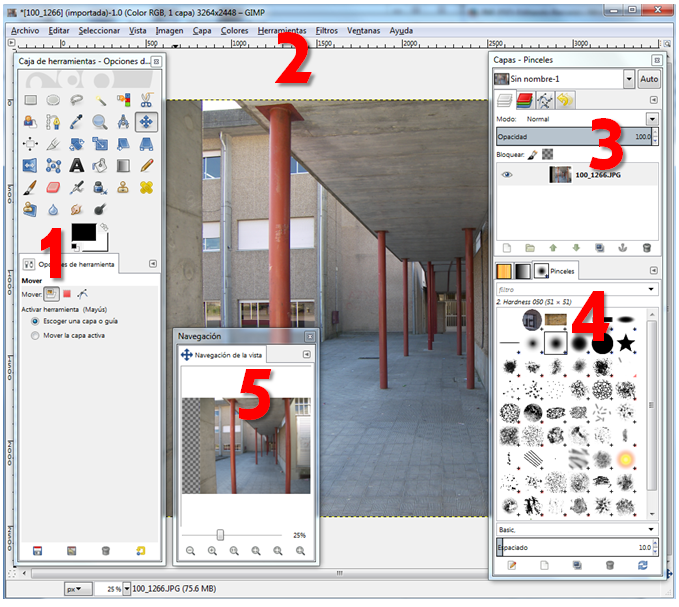Toggle Mover path mode button
Viewport: 679px width, 607px height.
[82, 294]
